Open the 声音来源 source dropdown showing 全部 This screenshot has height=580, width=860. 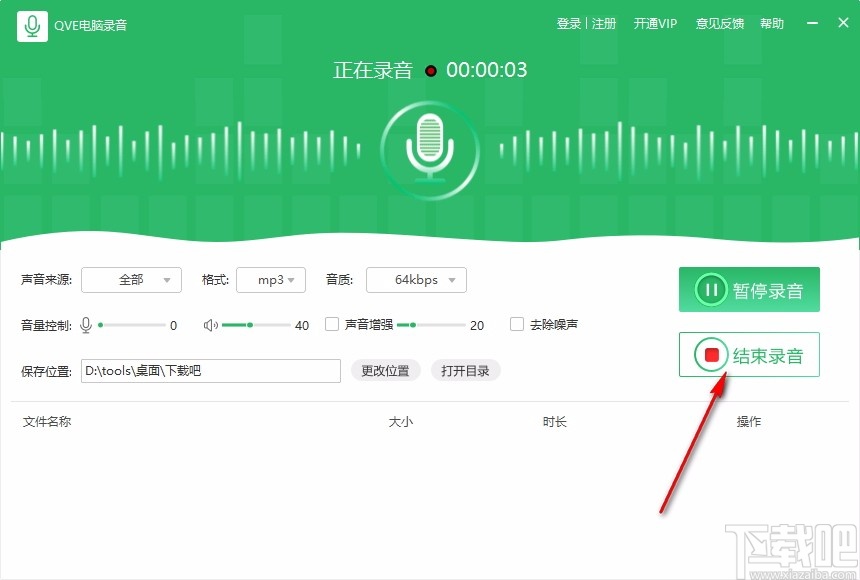131,280
